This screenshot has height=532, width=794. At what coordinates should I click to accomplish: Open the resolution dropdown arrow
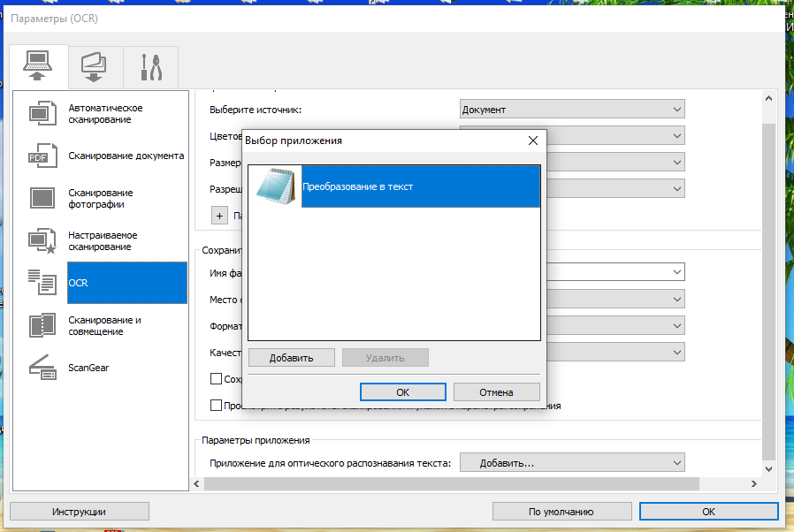pyautogui.click(x=677, y=189)
